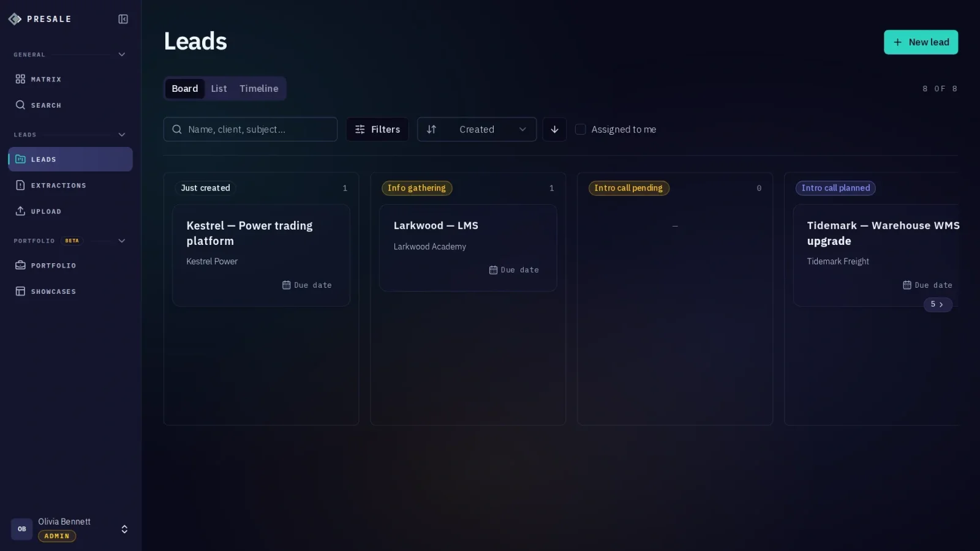Image resolution: width=980 pixels, height=551 pixels.
Task: Open the Larkwood — LMS lead card
Action: coord(468,248)
